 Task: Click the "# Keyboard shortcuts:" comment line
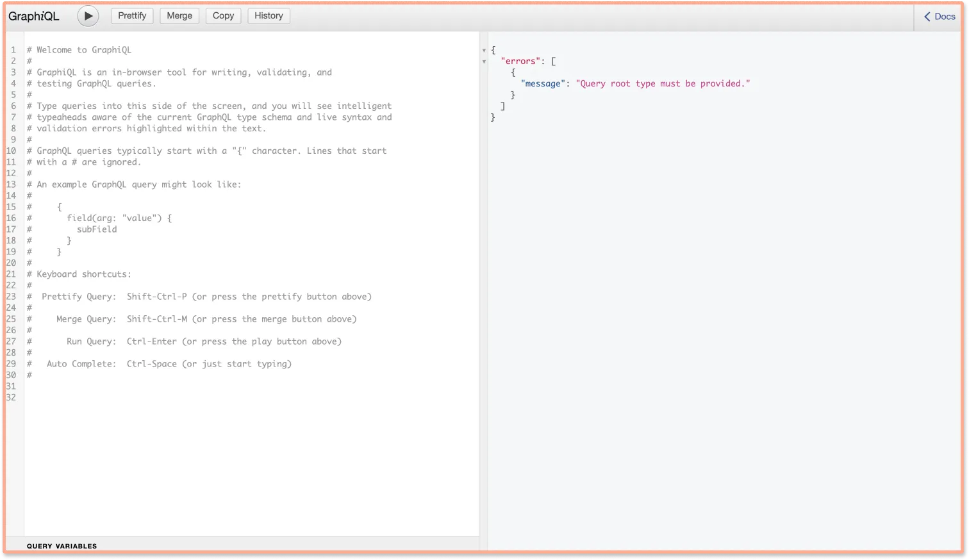tap(79, 274)
